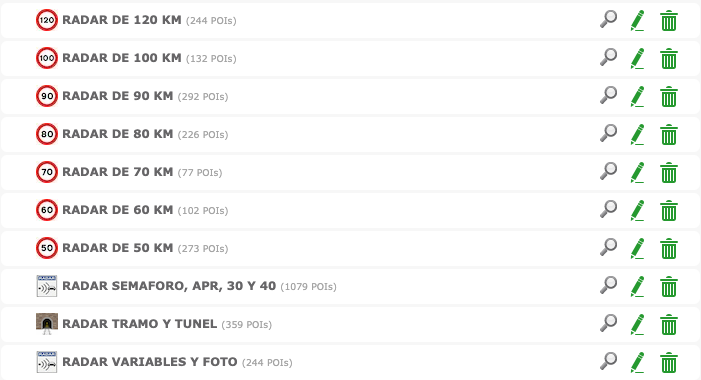Image resolution: width=701 pixels, height=380 pixels.
Task: Delete the RADAR DE 90 KM category
Action: point(669,97)
